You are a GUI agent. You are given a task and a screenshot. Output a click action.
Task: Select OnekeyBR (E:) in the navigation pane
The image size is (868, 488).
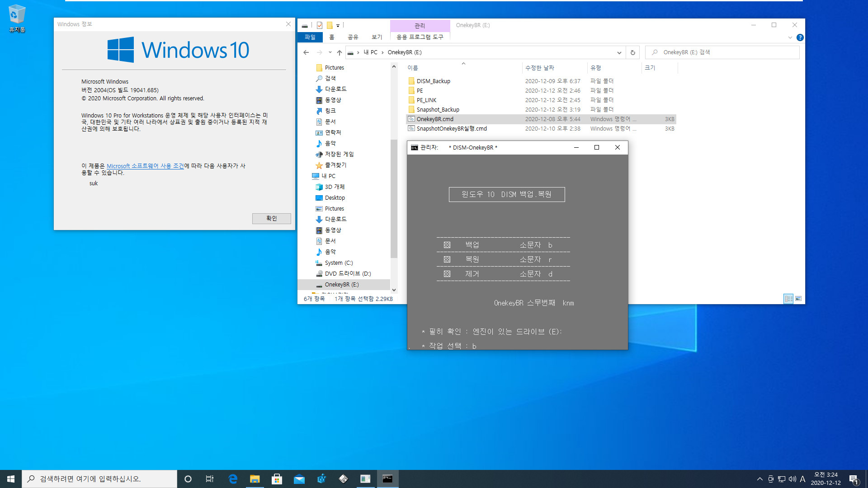coord(341,285)
